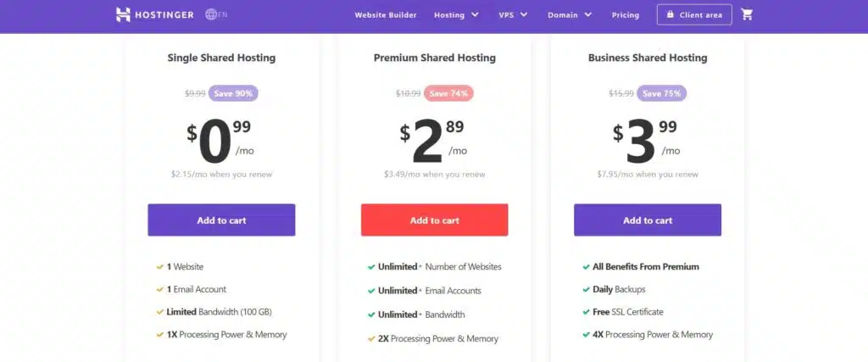Image resolution: width=868 pixels, height=362 pixels.
Task: Add Premium Shared Hosting to cart
Action: (x=435, y=220)
